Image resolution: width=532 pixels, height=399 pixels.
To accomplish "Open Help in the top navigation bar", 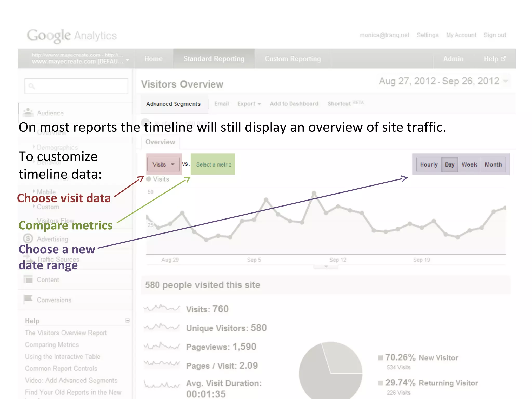I will [495, 59].
